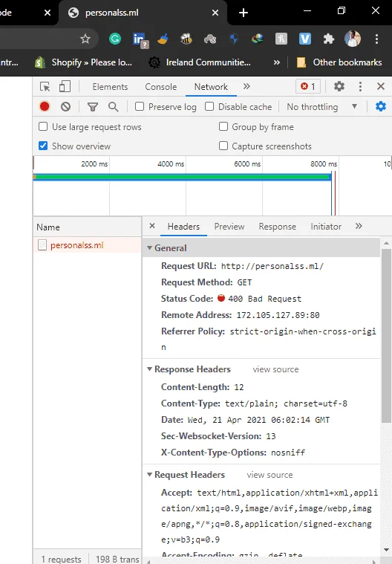Check Group by frame

pyautogui.click(x=223, y=126)
